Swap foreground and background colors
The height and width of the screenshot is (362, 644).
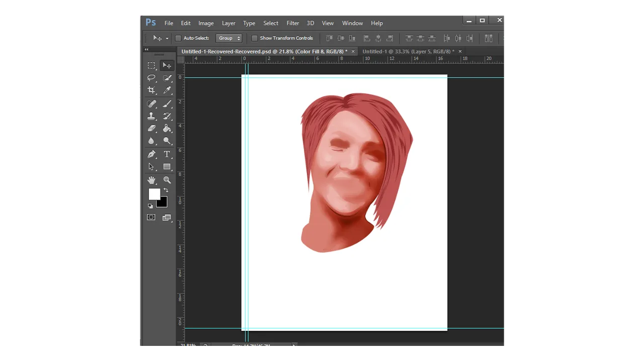pos(166,190)
